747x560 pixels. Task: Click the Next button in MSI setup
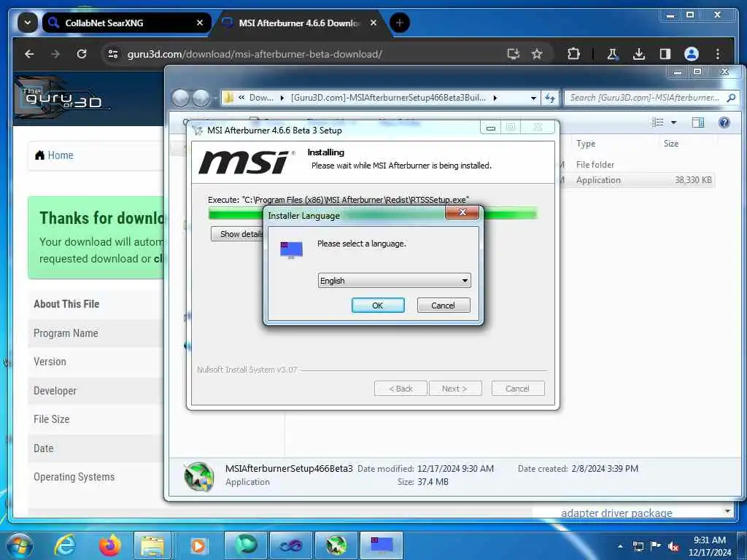(455, 389)
